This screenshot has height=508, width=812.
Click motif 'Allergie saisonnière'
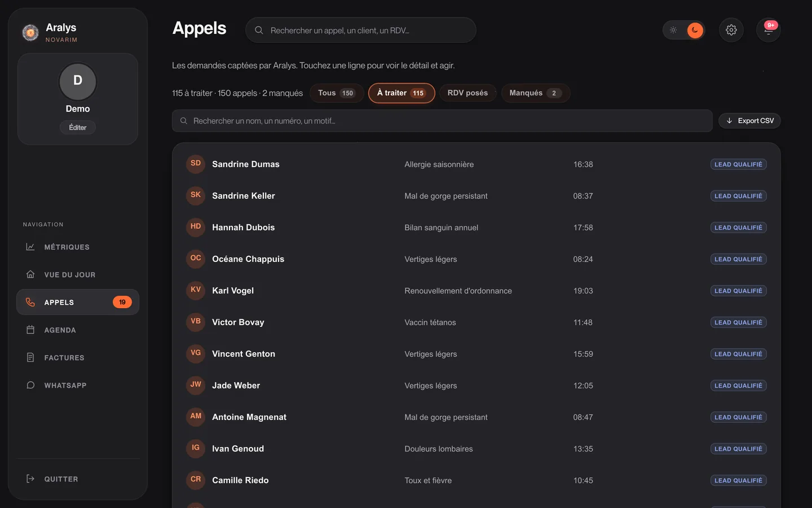pos(439,164)
